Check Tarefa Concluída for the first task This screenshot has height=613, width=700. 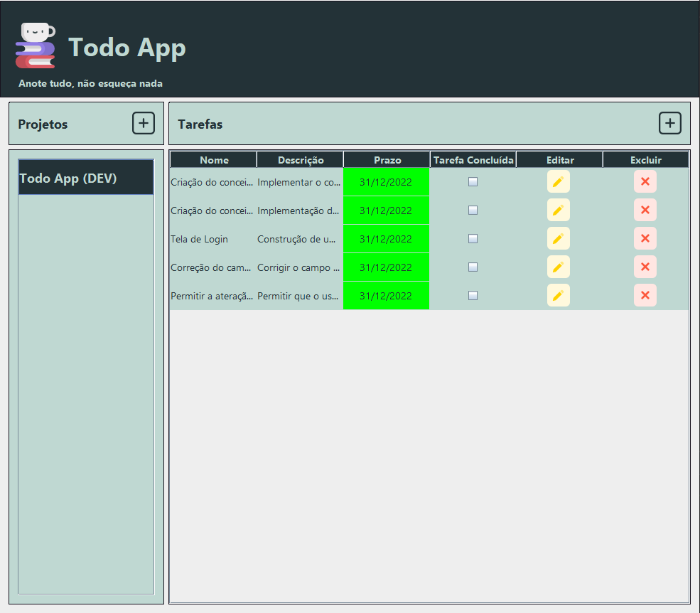[473, 181]
